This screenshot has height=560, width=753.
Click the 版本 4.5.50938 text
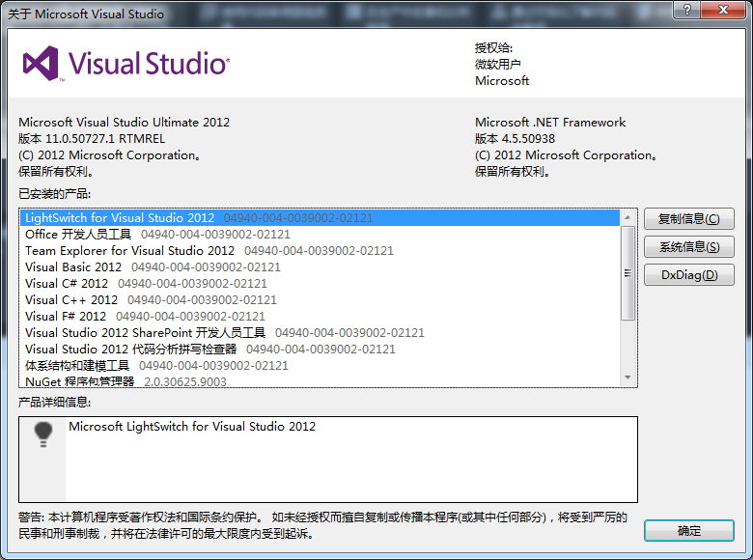point(515,139)
